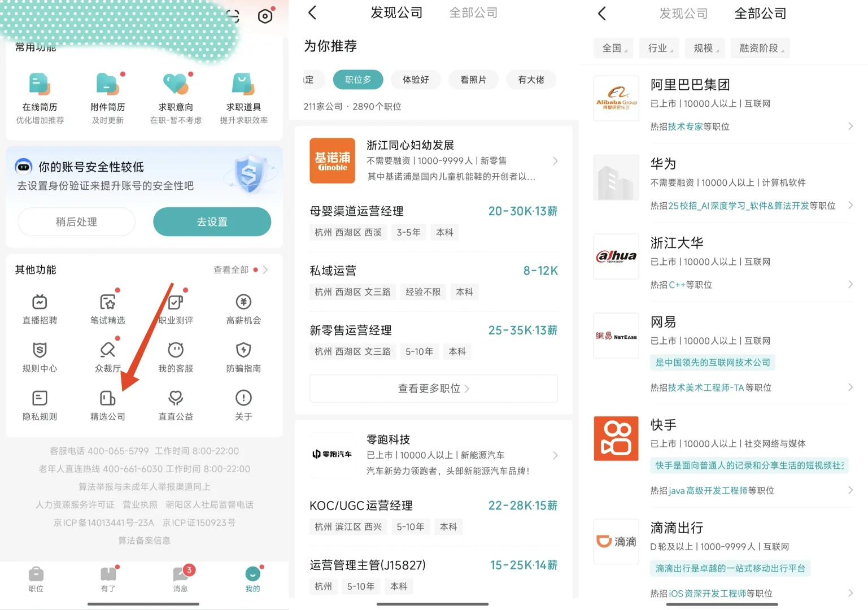
Task: Select 看照片 filter chip
Action: [x=473, y=80]
